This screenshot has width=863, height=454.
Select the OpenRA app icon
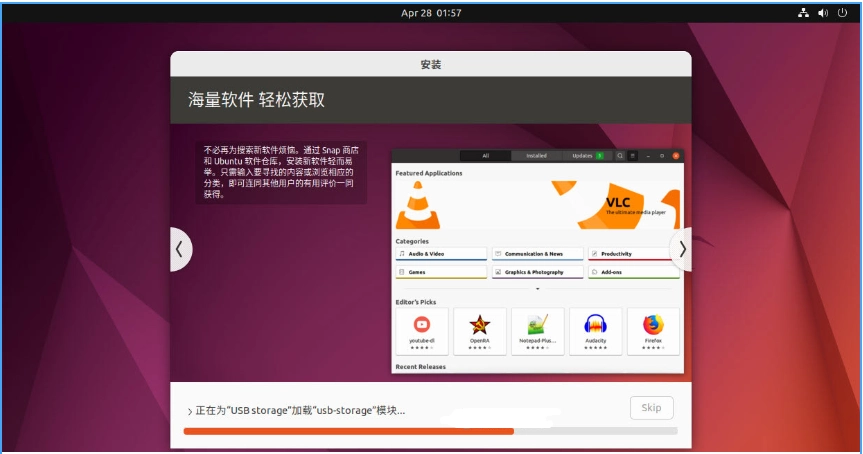[479, 325]
